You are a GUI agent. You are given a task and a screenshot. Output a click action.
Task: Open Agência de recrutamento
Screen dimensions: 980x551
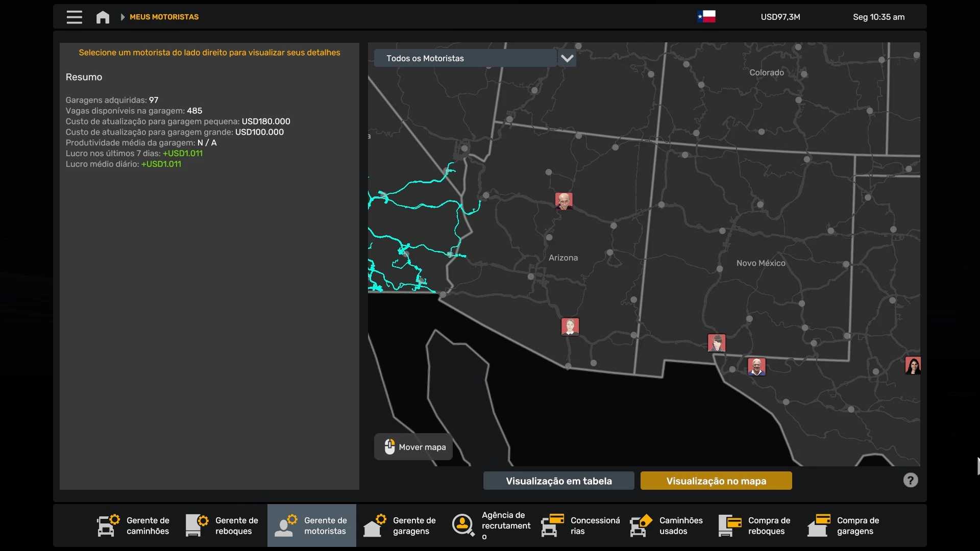coord(491,525)
